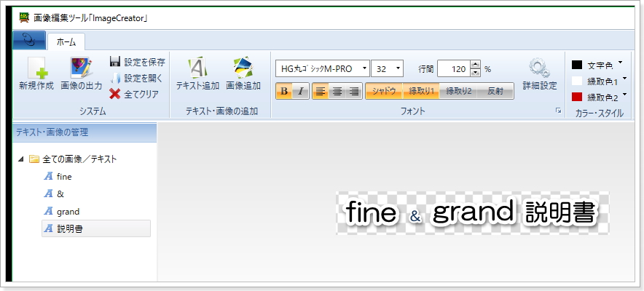Select the fine text item in tree

pos(64,177)
